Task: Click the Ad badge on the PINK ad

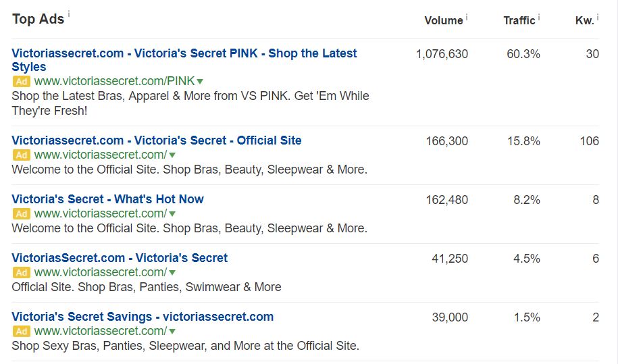Action: (x=22, y=81)
